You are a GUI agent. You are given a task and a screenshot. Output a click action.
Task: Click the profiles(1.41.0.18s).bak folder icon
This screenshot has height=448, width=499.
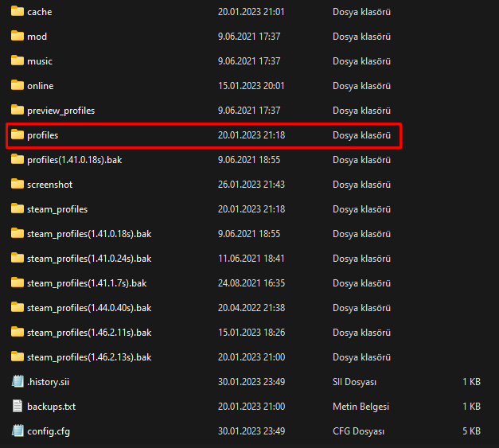pyautogui.click(x=18, y=159)
